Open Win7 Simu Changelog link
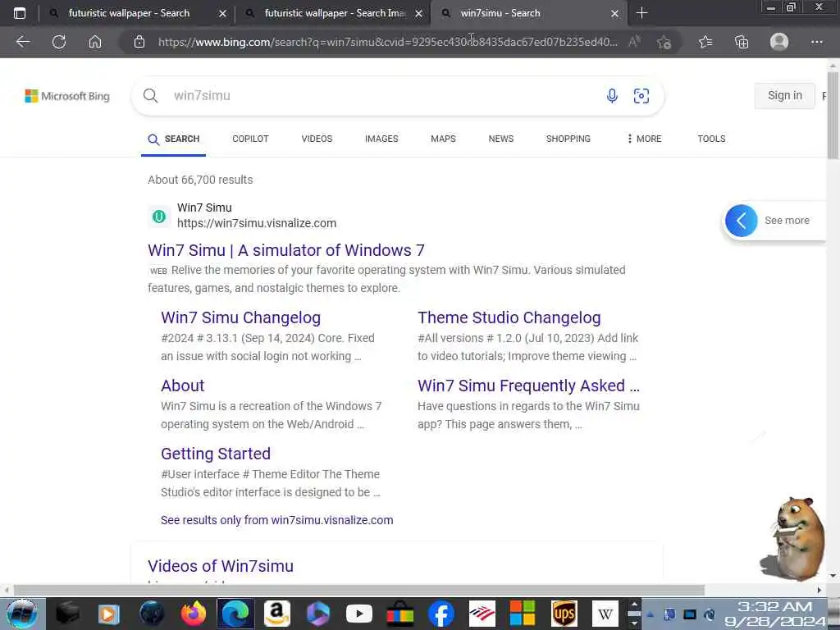The width and height of the screenshot is (840, 630). click(x=240, y=317)
